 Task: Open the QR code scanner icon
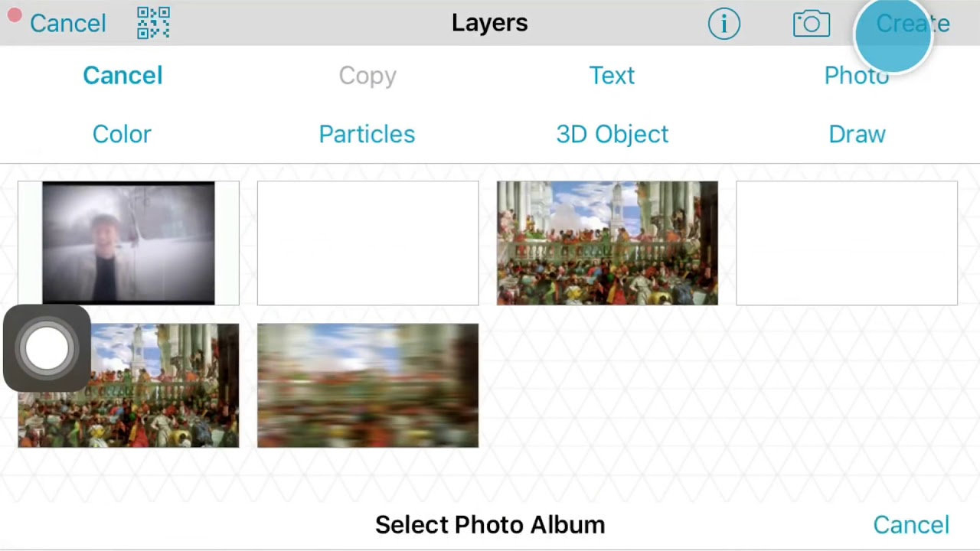coord(153,23)
